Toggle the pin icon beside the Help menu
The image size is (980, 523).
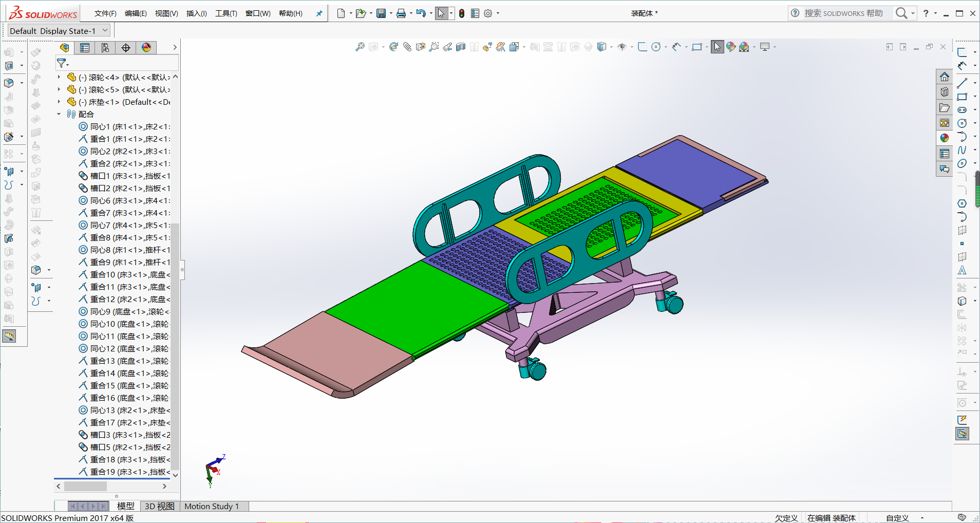pos(319,13)
